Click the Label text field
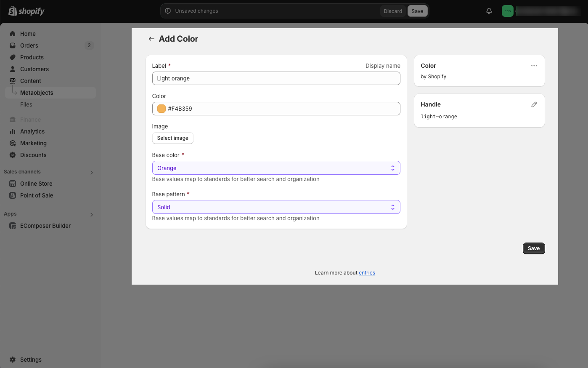The width and height of the screenshot is (588, 368). [276, 78]
